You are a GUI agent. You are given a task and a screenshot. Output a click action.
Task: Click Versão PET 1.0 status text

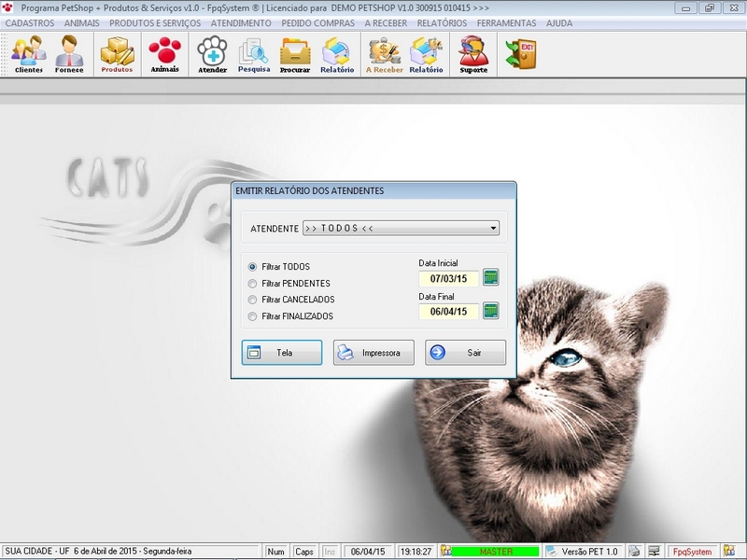click(589, 552)
